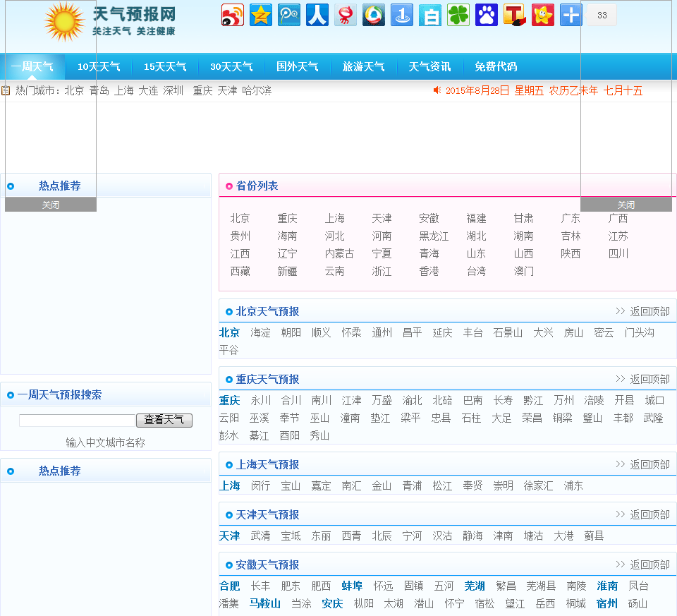This screenshot has width=677, height=616.
Task: Click the sun logo of 天气预报网
Action: (x=64, y=22)
